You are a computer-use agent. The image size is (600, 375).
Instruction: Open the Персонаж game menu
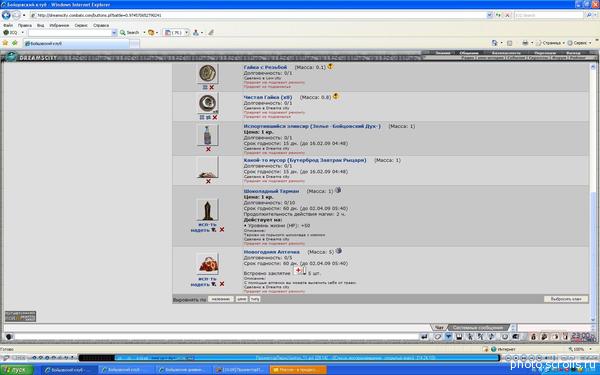click(545, 53)
